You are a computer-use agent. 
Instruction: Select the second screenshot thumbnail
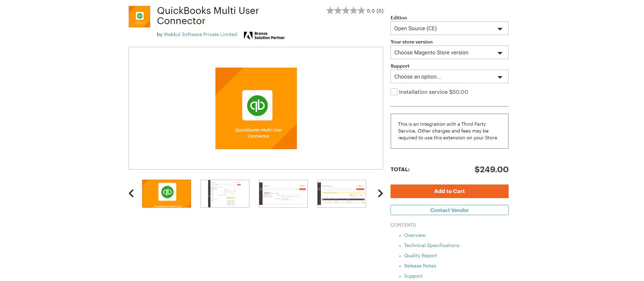coord(225,194)
